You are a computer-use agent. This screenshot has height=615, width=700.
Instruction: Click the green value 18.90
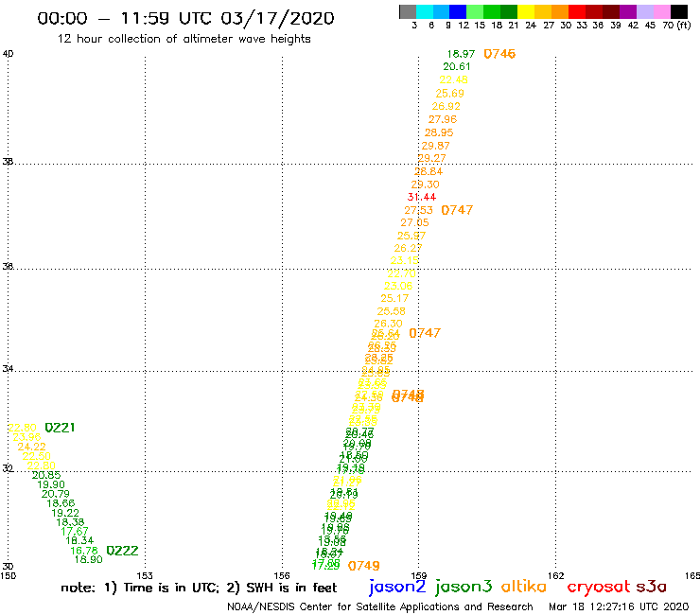click(x=88, y=559)
